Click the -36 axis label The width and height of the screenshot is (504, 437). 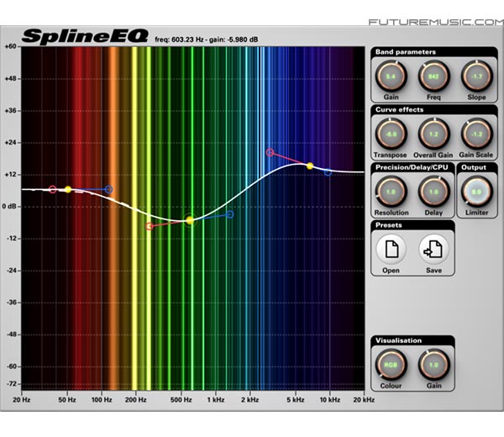click(12, 303)
